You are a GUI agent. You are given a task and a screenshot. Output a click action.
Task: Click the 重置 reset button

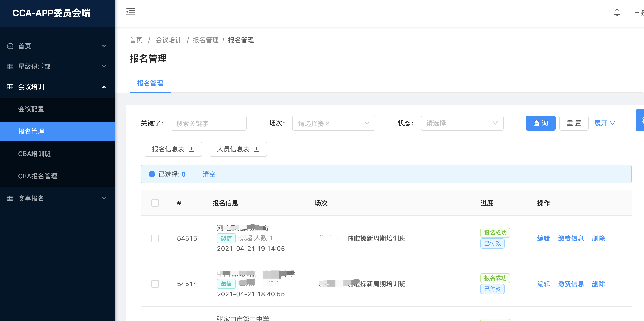[574, 123]
